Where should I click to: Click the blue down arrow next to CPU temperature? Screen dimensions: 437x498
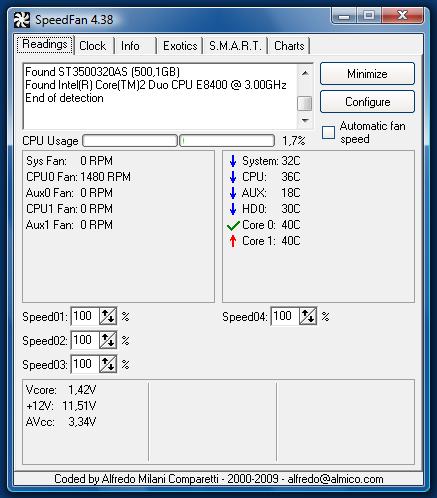233,177
